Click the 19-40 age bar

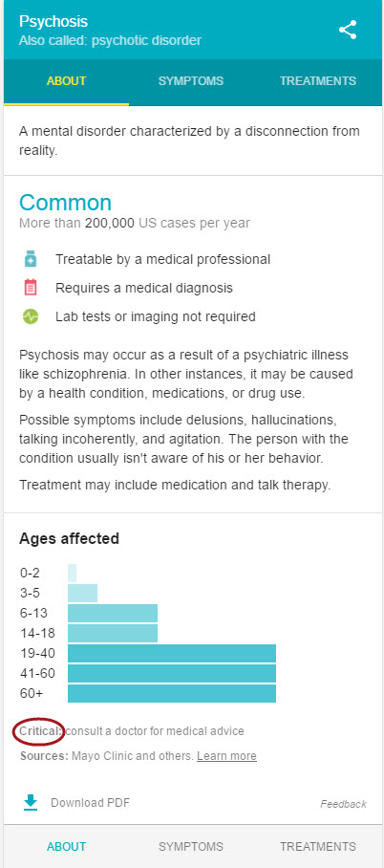(x=172, y=653)
